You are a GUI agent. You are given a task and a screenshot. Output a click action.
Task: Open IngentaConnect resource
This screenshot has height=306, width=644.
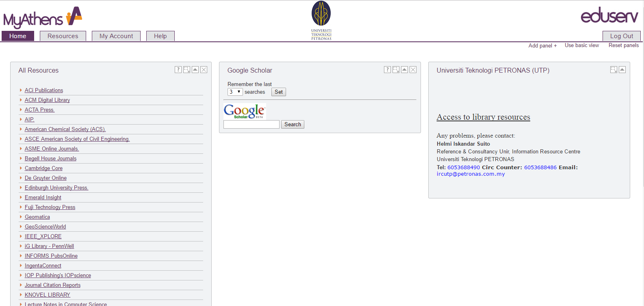coord(43,265)
